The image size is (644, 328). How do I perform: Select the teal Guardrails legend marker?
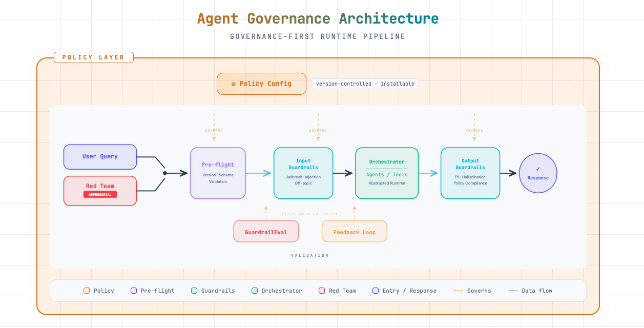pos(193,290)
